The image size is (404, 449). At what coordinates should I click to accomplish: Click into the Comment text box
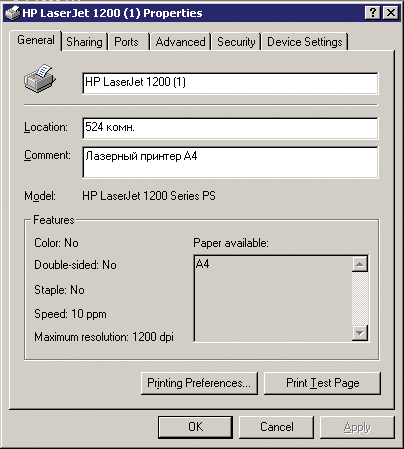click(230, 163)
